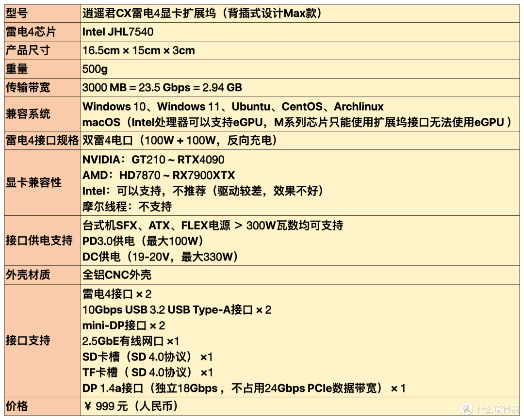Click the 兼容系统 label cell
The width and height of the screenshot is (524, 420).
tap(42, 114)
